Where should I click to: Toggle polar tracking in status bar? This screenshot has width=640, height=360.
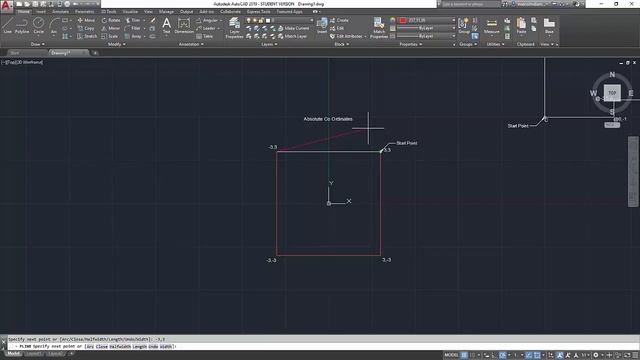click(x=503, y=355)
